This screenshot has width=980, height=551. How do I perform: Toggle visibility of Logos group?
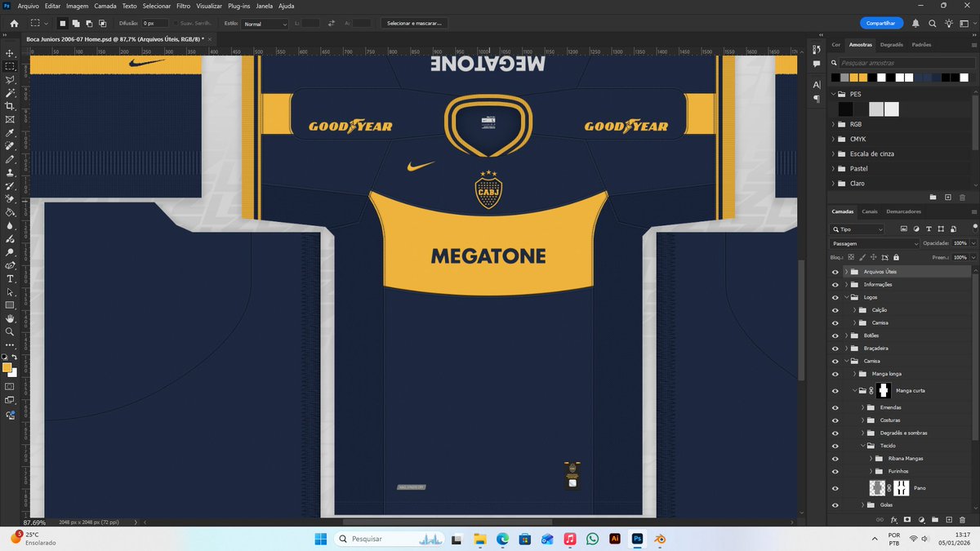click(835, 297)
